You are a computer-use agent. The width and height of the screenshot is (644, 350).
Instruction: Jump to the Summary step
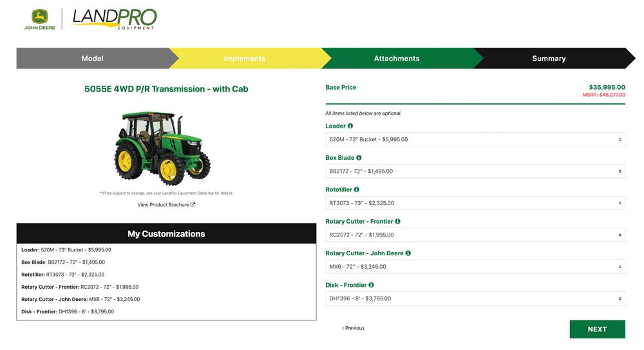tap(549, 59)
